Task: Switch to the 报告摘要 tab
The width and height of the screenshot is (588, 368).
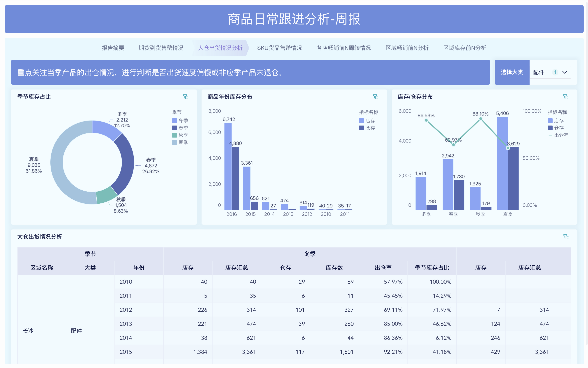Action: tap(113, 48)
